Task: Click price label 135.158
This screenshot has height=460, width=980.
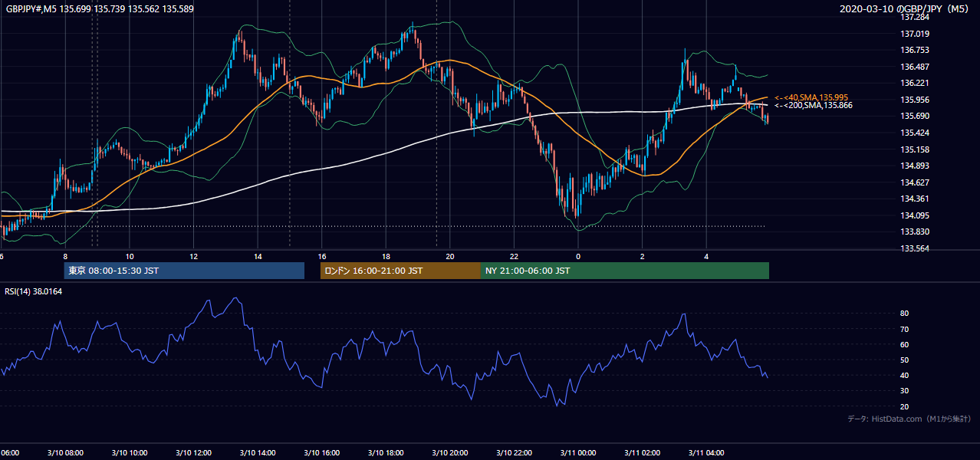Action: coord(916,149)
